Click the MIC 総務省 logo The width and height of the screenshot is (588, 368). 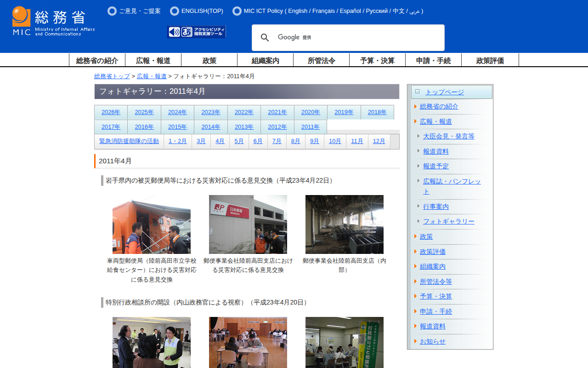pos(53,21)
